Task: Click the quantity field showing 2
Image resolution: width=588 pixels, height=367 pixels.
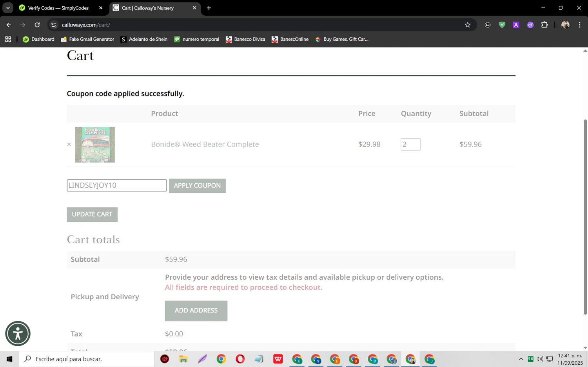Action: click(x=410, y=145)
